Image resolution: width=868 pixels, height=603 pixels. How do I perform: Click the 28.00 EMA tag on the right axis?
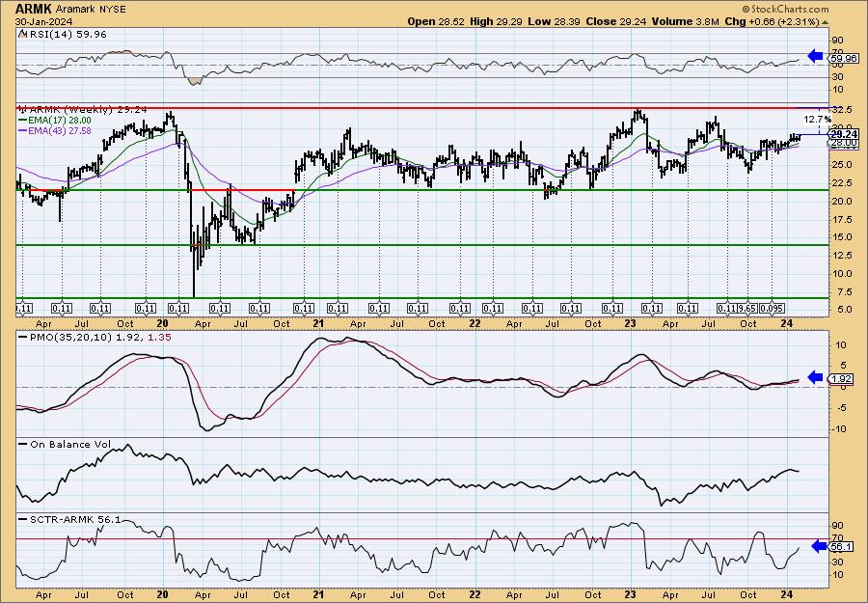pyautogui.click(x=844, y=143)
